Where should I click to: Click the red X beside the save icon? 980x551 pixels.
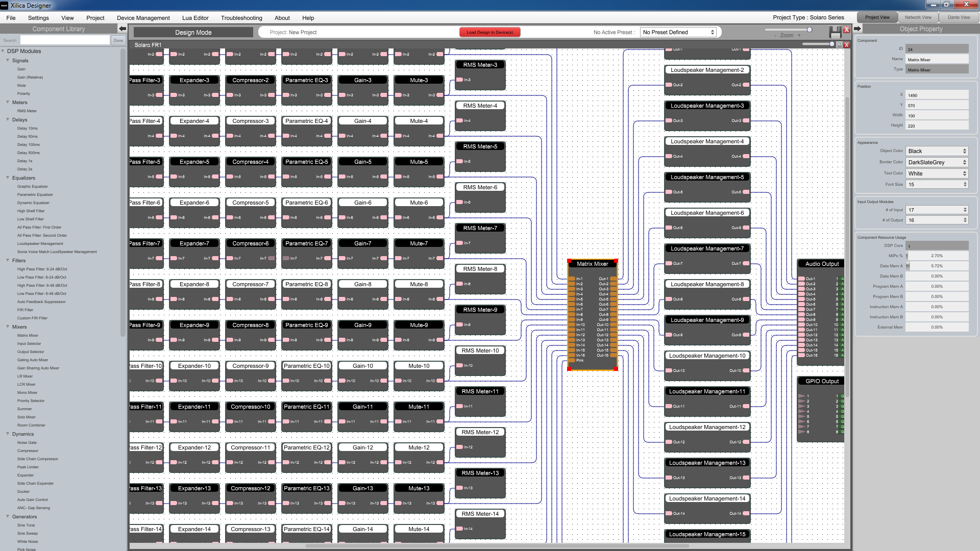847,30
